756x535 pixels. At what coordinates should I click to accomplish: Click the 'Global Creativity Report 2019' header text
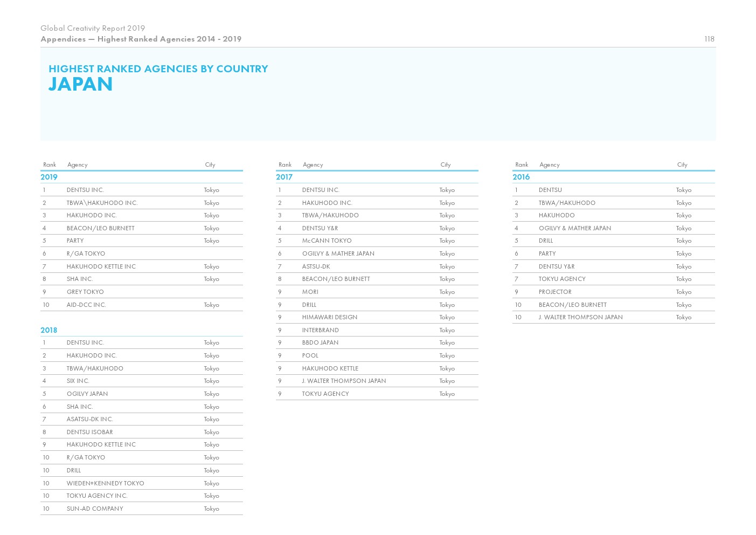click(93, 28)
